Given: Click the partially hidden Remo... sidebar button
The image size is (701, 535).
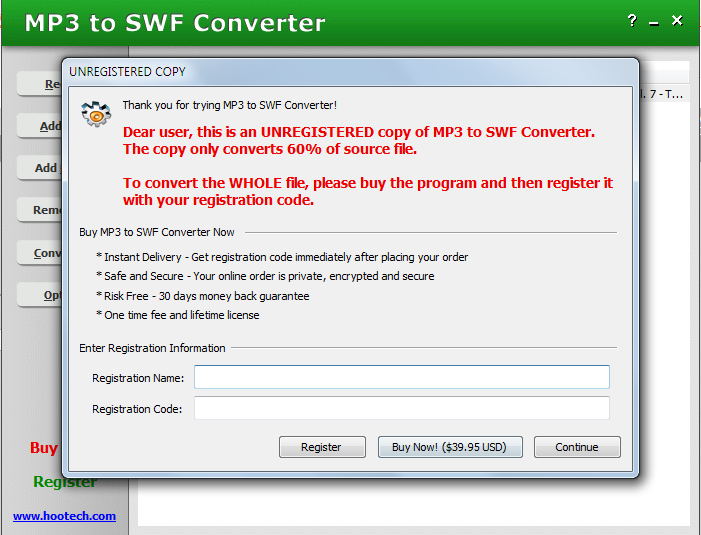Looking at the screenshot, I should (42, 210).
